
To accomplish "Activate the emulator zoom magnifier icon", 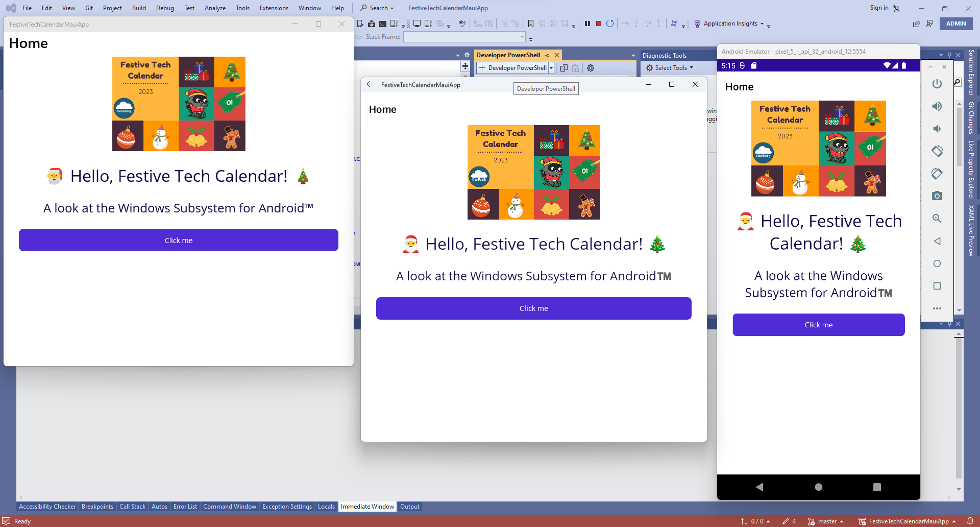I will coord(937,219).
